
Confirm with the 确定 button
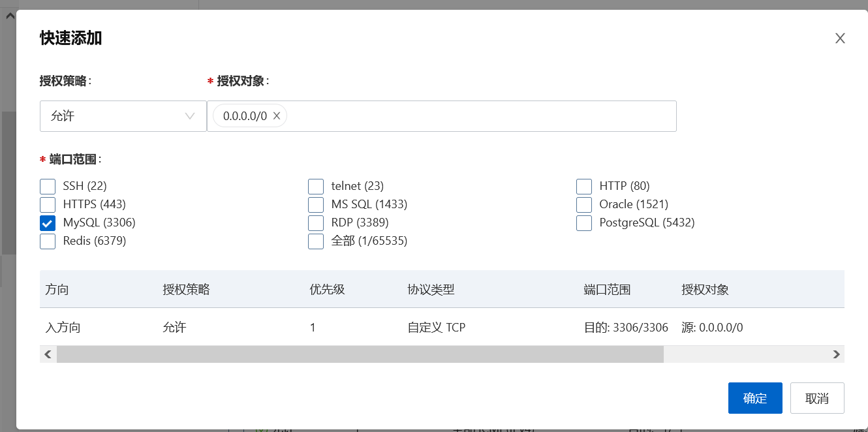[755, 398]
